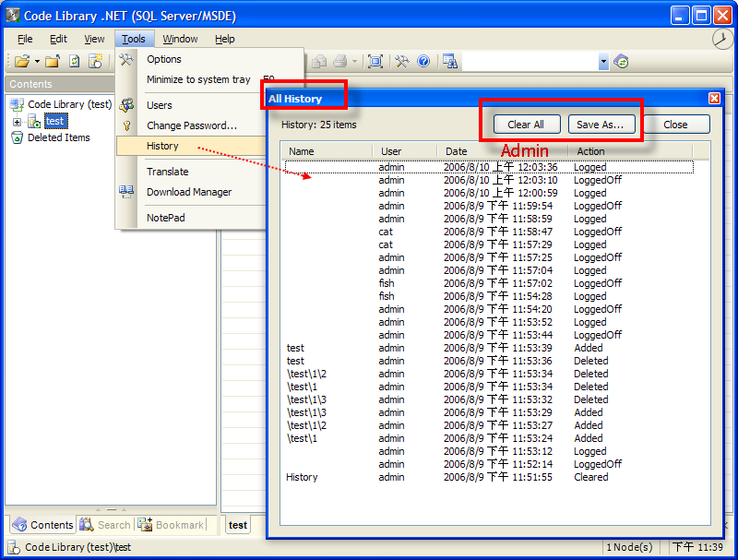738x560 pixels.
Task: Select the \test\1\3 Added row at 11:53:29
Action: click(489, 412)
